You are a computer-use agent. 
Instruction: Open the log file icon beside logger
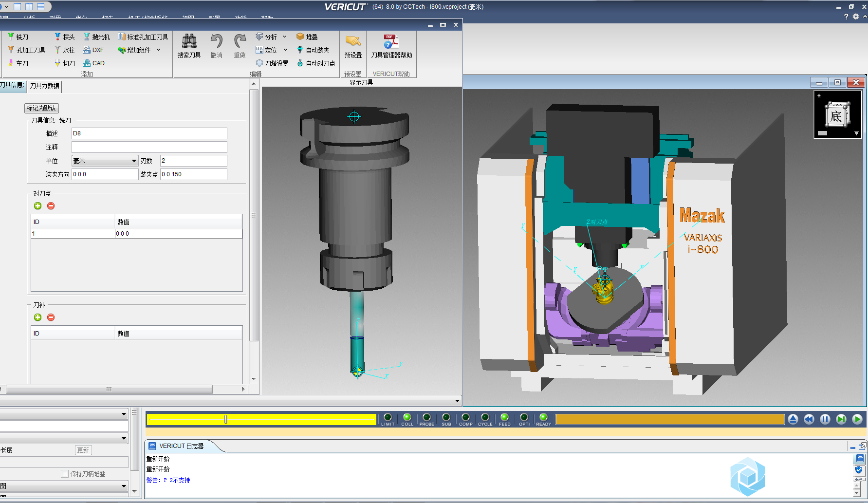point(860,459)
